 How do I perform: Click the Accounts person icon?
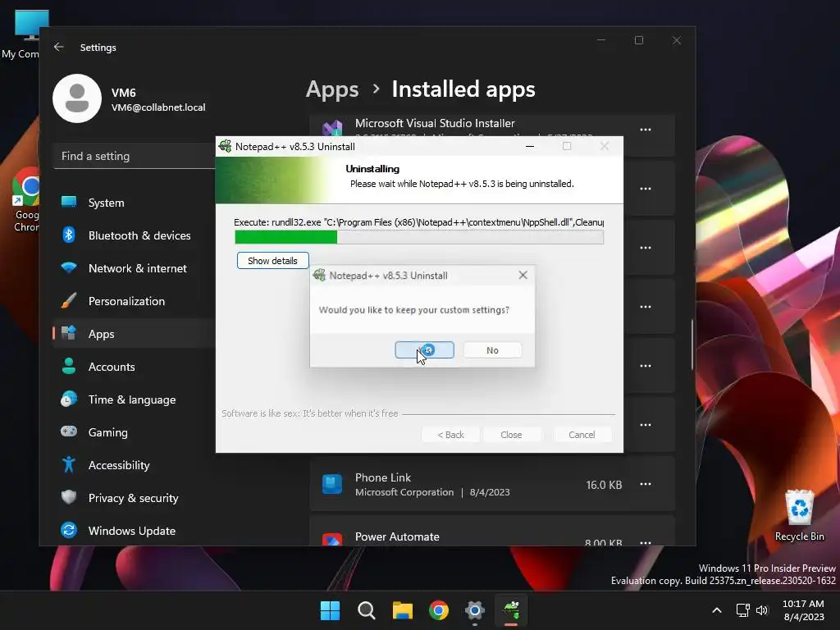tap(69, 366)
